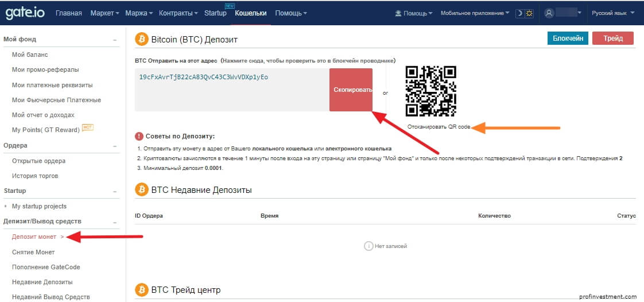This screenshot has height=302, width=644.
Task: Click the blockchain explorer check link
Action: [x=308, y=60]
